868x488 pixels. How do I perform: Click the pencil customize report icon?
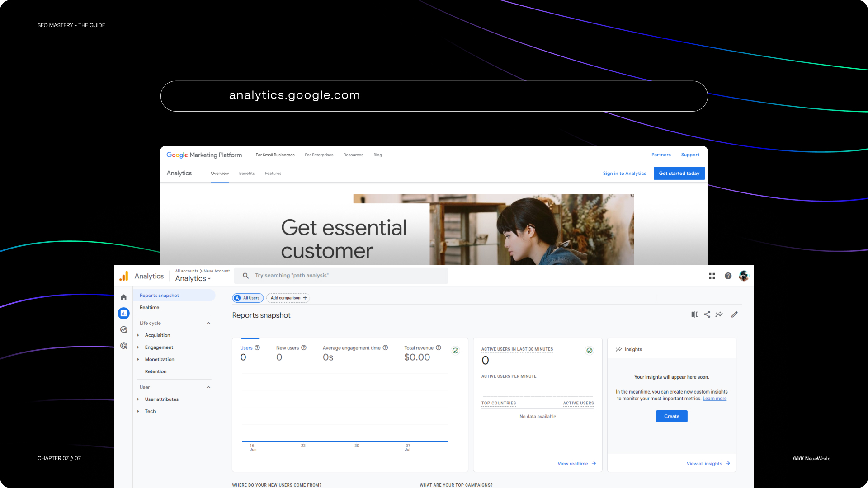pos(735,314)
